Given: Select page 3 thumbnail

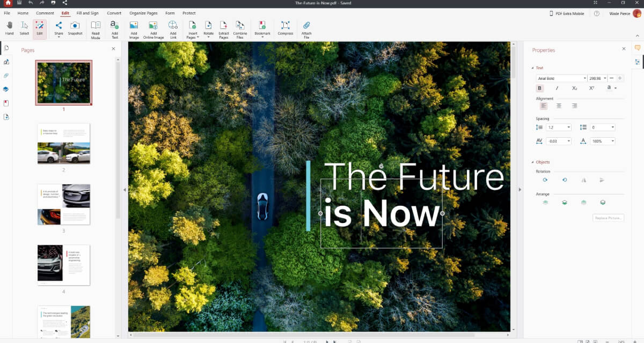Looking at the screenshot, I should click(63, 205).
